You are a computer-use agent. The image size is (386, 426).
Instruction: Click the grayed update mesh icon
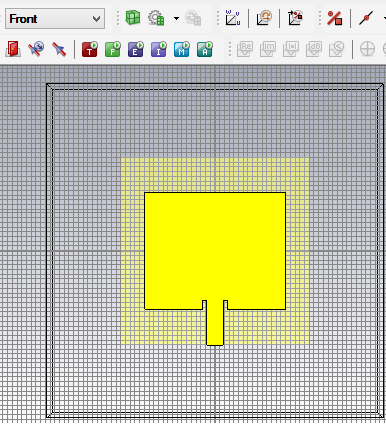click(193, 18)
